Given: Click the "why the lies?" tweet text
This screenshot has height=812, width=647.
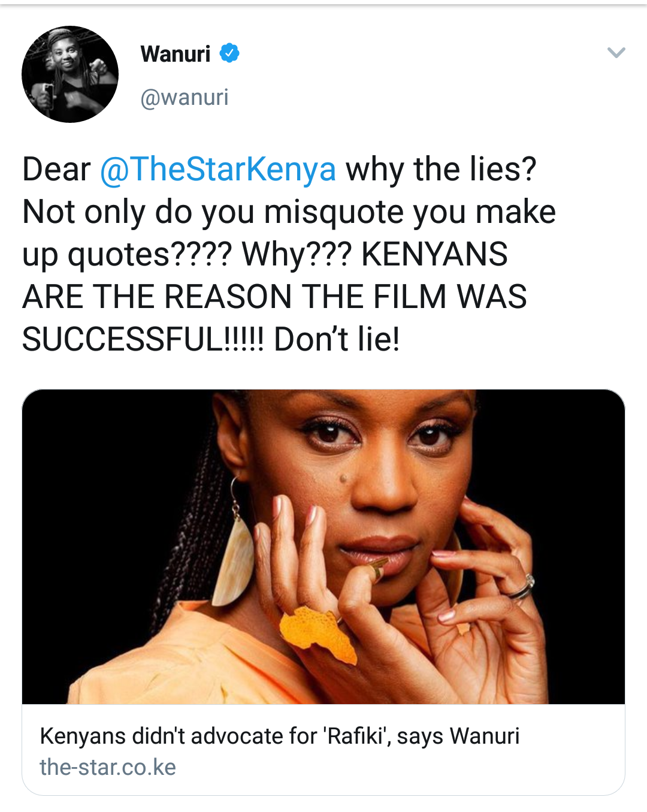Looking at the screenshot, I should 441,169.
